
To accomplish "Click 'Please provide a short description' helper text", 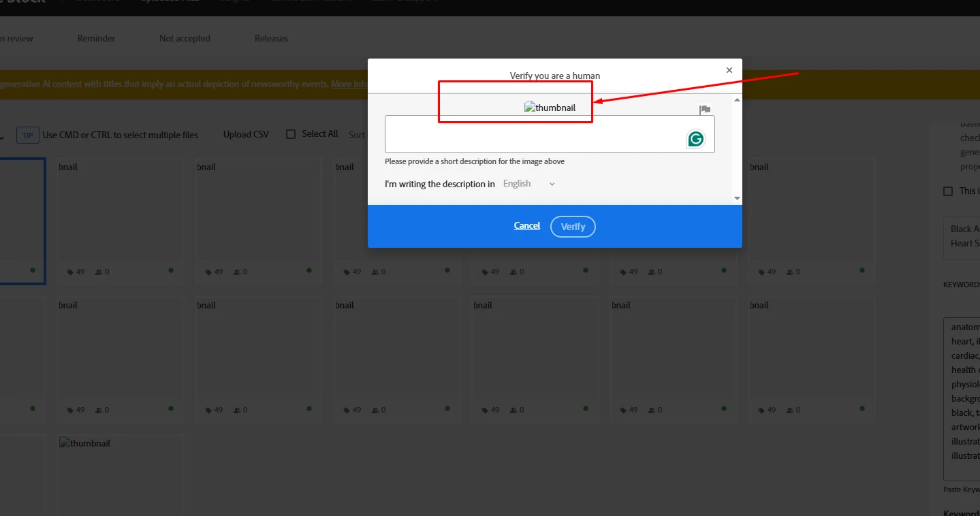I will 475,161.
